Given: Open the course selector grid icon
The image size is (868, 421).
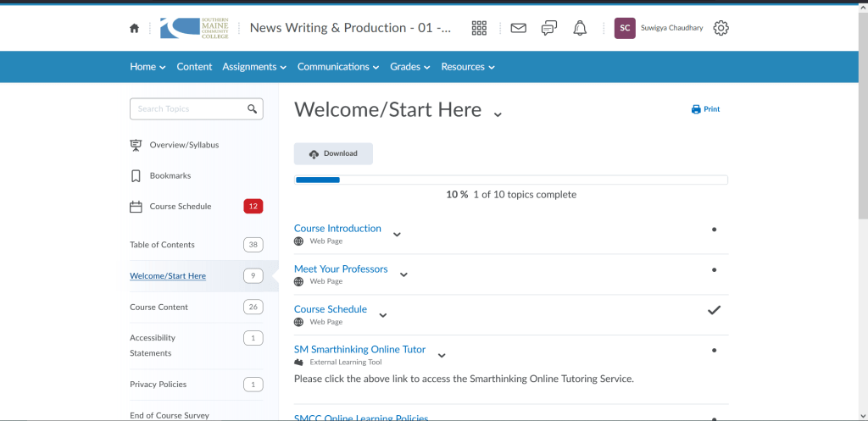Looking at the screenshot, I should pos(479,28).
